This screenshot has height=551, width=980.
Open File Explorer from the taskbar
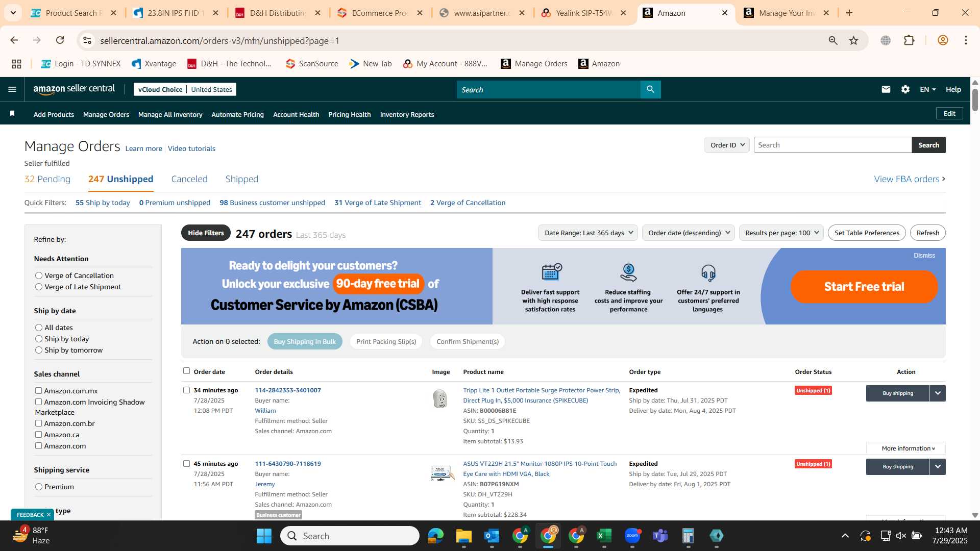[463, 536]
